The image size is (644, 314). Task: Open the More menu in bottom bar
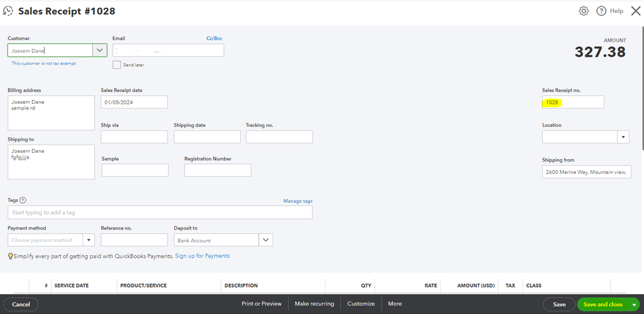[x=395, y=304]
